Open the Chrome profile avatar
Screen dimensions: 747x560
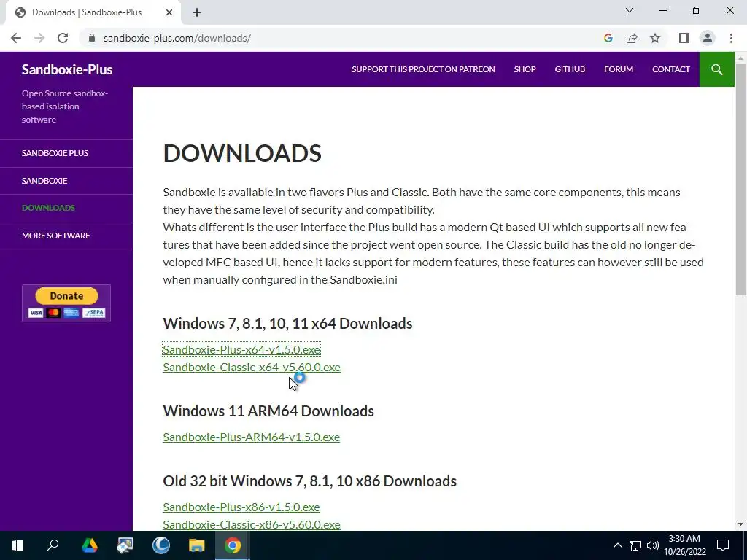coord(708,38)
